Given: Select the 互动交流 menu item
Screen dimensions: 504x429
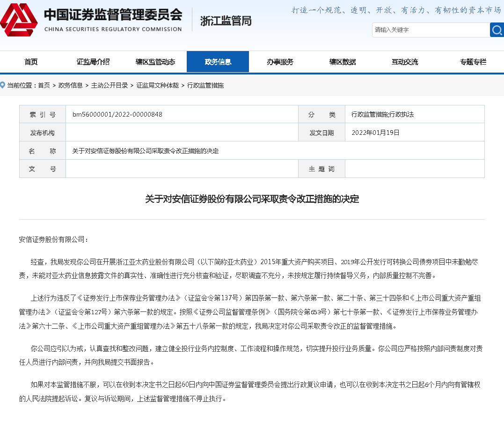Looking at the screenshot, I should tap(404, 62).
